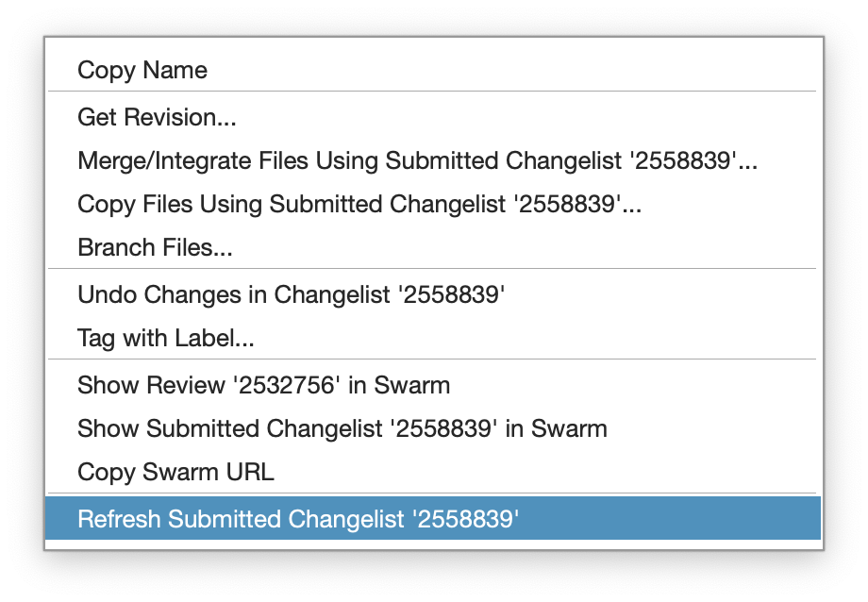This screenshot has height=602, width=868.
Task: Open the Get Revision... dialog
Action: pyautogui.click(x=433, y=117)
